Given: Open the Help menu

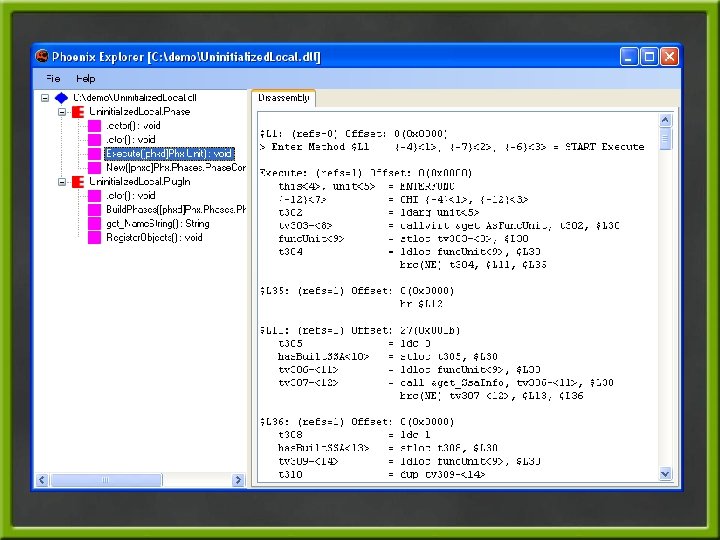Looking at the screenshot, I should click(x=85, y=79).
